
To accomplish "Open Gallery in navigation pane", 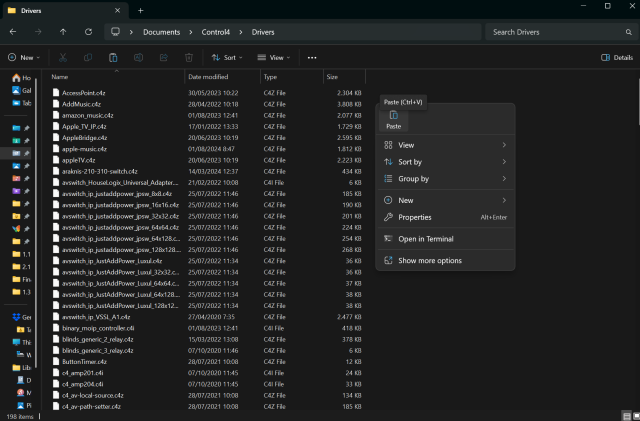I will coord(22,90).
